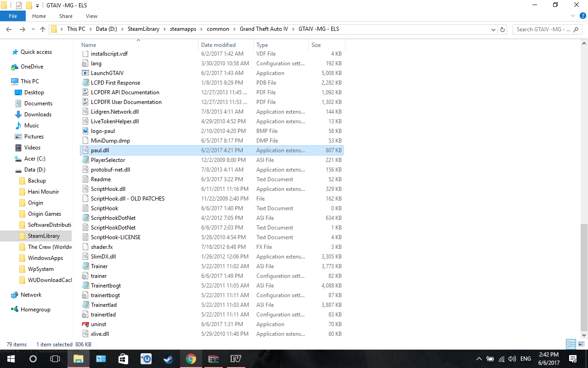Open Data (D:) drive in navigation pane
588x368 pixels.
[x=35, y=170]
